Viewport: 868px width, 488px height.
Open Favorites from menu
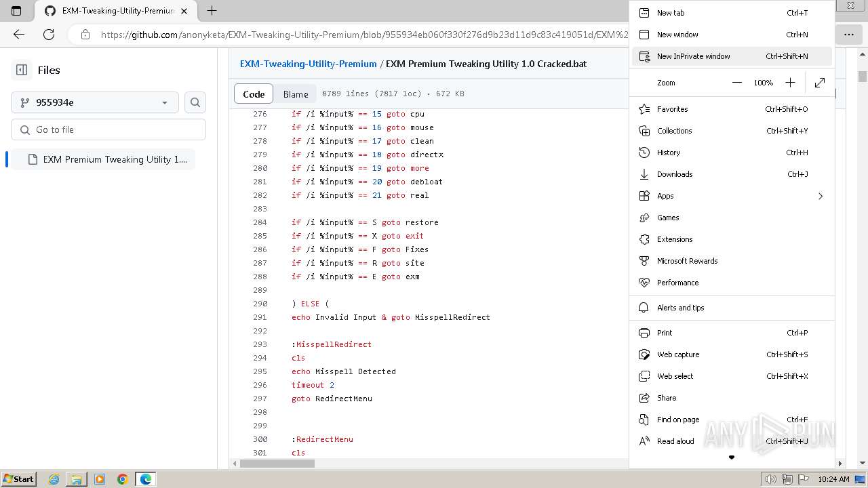(x=732, y=109)
